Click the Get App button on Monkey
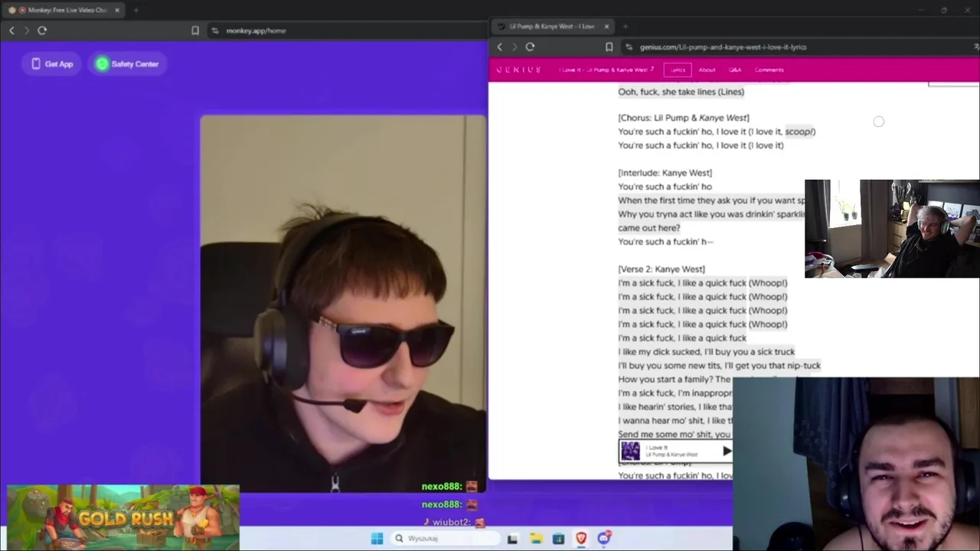980x551 pixels. pyautogui.click(x=52, y=64)
